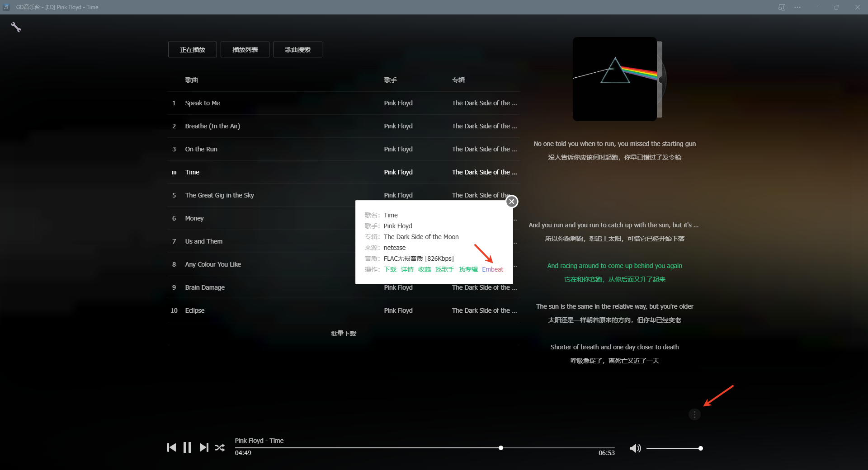Seek on the song progress bar
The image size is (868, 470).
coord(425,448)
